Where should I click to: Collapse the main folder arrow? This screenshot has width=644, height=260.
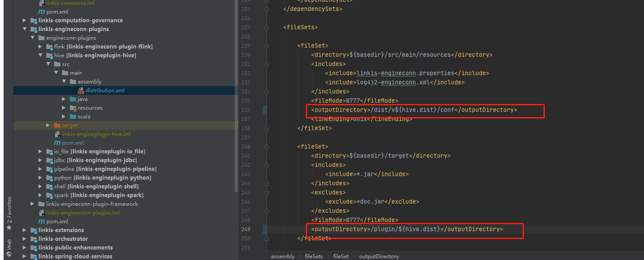coord(56,73)
